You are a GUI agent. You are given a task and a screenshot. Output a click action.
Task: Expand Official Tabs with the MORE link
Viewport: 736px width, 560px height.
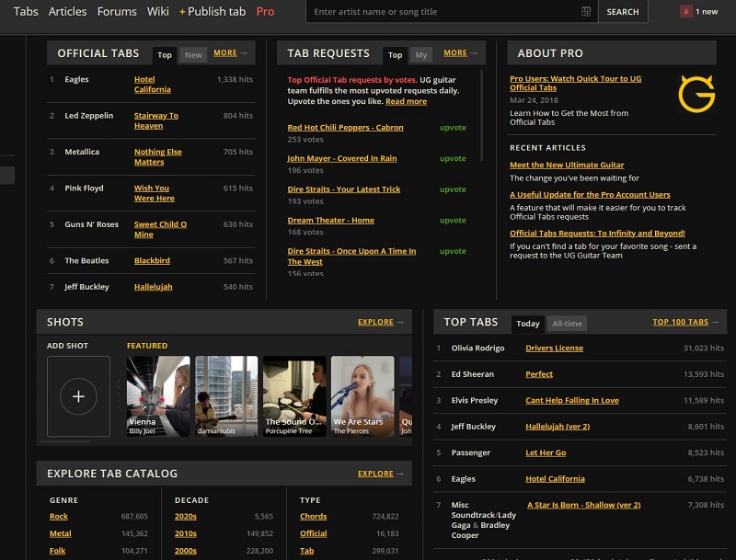coord(225,53)
